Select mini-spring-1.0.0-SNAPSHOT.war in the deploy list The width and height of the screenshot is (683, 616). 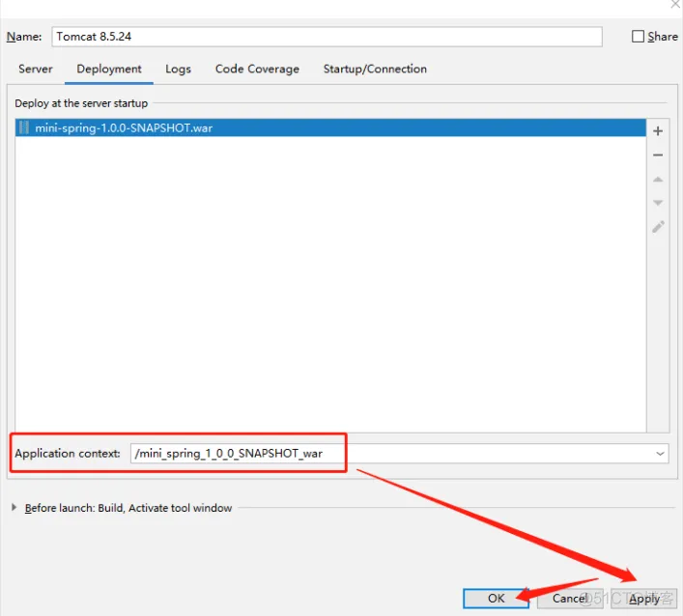click(x=124, y=127)
